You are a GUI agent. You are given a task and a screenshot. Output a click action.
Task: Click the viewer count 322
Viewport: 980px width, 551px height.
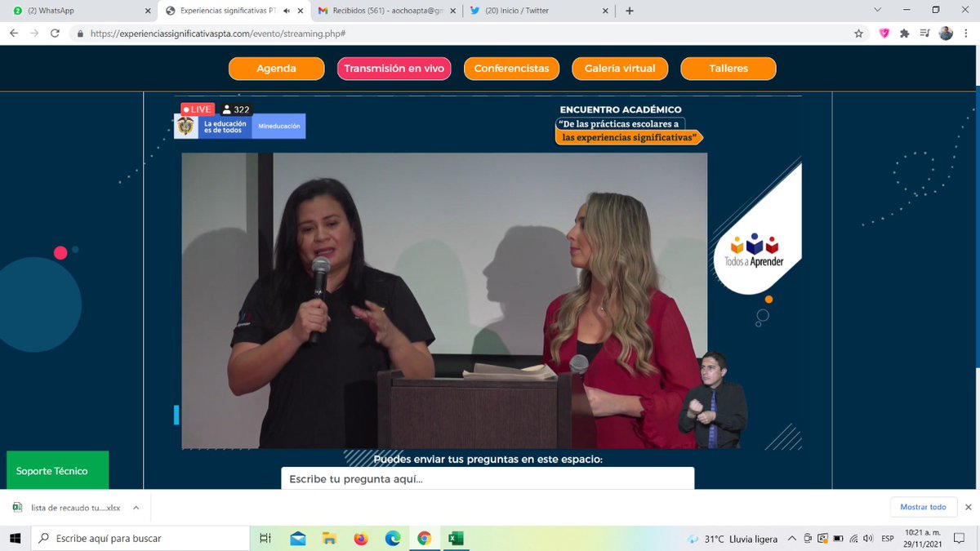click(237, 109)
